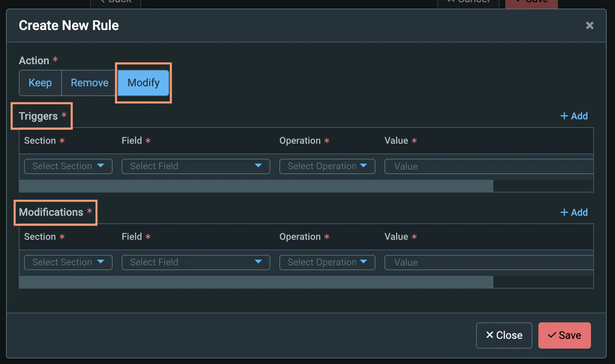Add a new trigger row
Viewport: 615px width, 364px height.
(574, 116)
